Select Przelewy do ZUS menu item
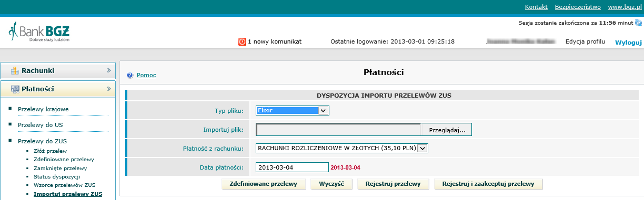This screenshot has height=200, width=644. tap(42, 141)
